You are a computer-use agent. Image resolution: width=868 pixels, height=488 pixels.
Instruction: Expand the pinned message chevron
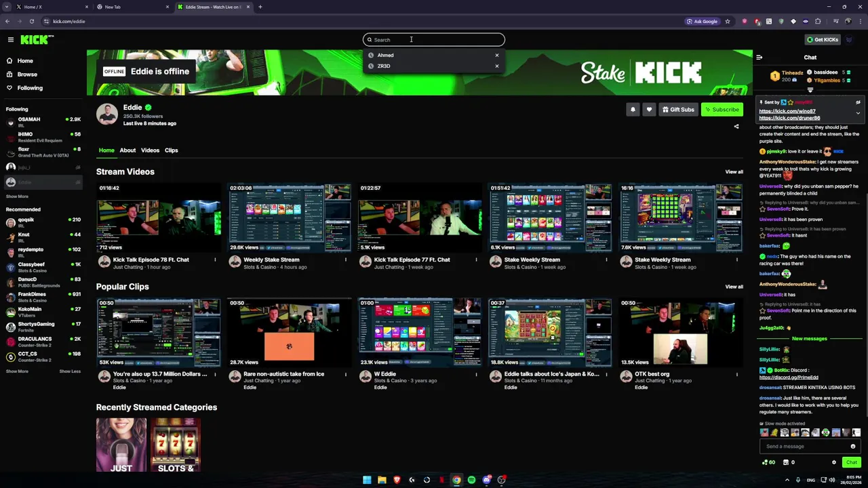858,113
